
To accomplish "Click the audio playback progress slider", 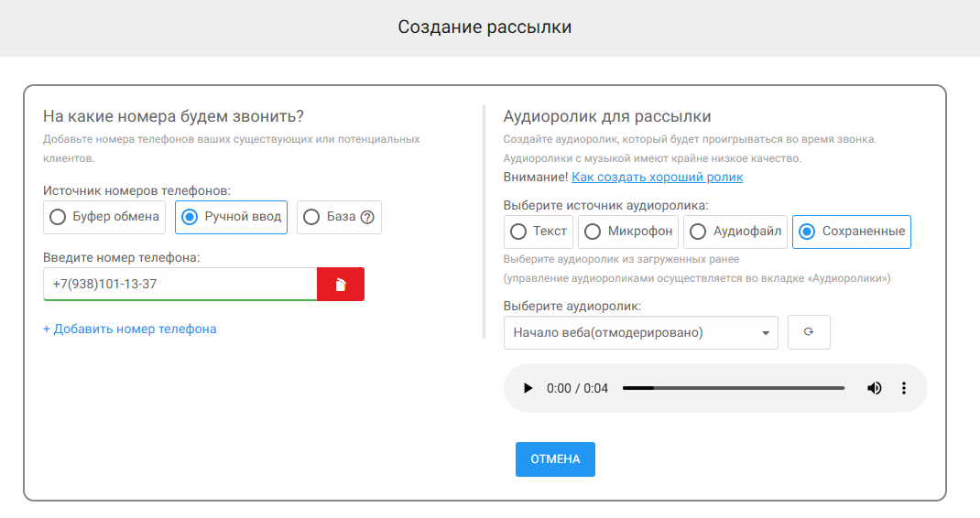I will pos(733,388).
